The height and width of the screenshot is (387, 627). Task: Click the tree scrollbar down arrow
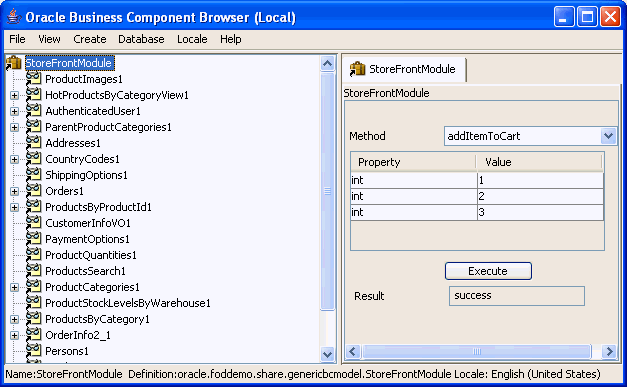click(x=327, y=354)
